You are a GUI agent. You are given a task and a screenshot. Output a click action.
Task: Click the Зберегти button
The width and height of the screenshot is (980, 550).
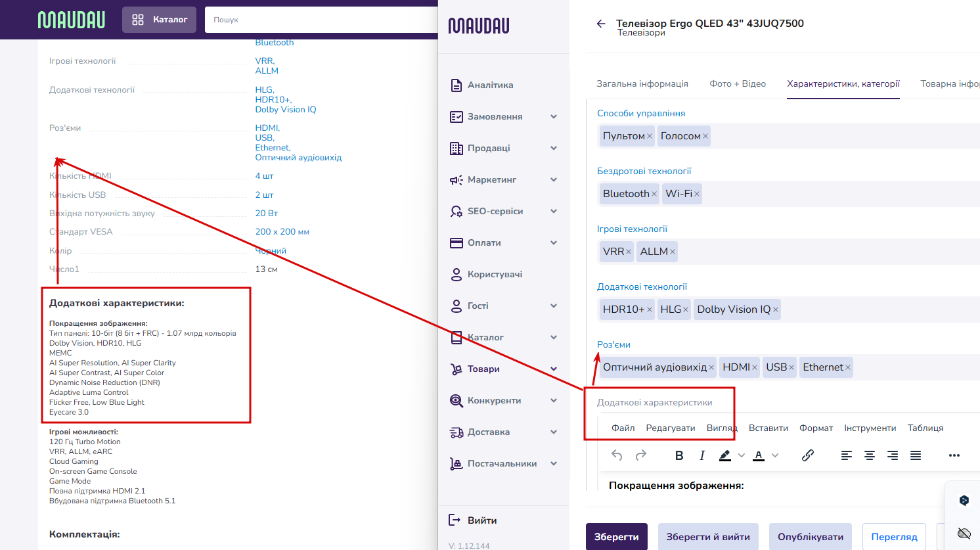[x=617, y=537]
